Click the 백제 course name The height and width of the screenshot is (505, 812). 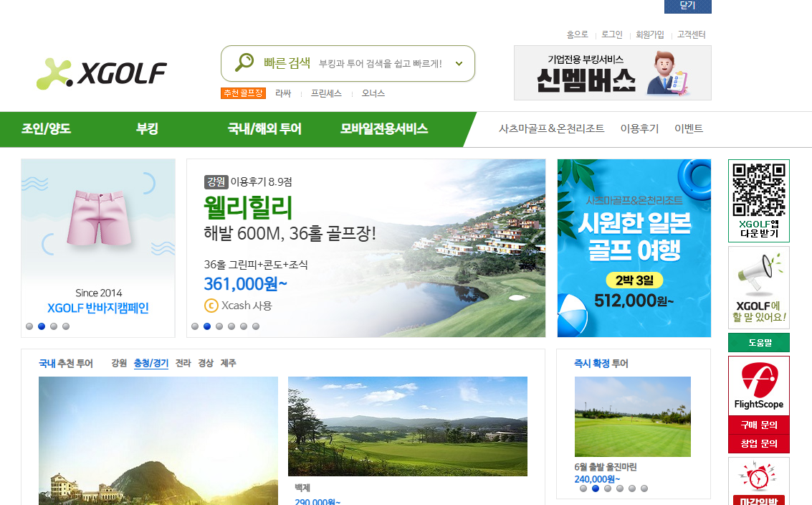pos(302,488)
